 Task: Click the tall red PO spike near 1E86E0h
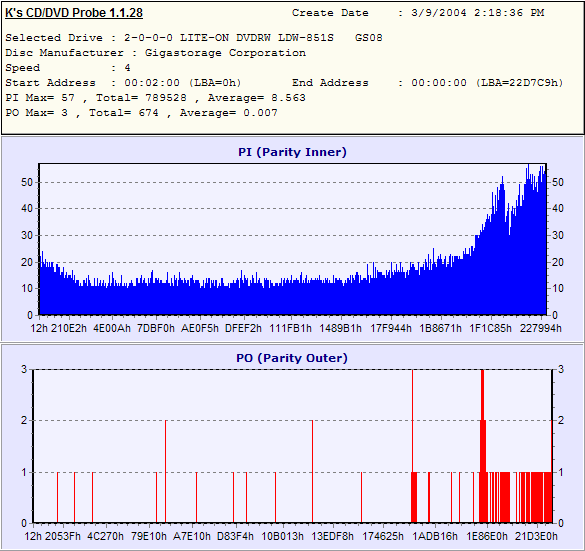pyautogui.click(x=483, y=446)
